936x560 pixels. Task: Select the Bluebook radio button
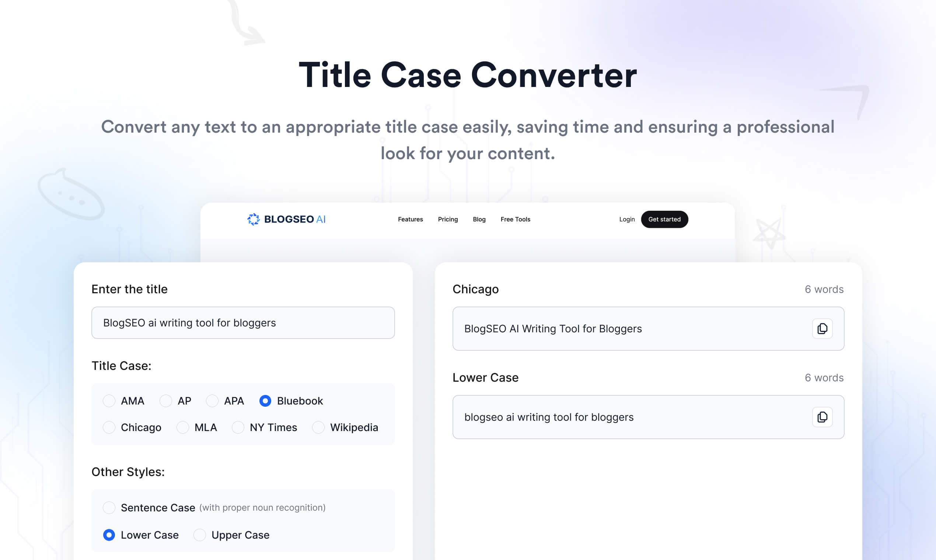[266, 401]
